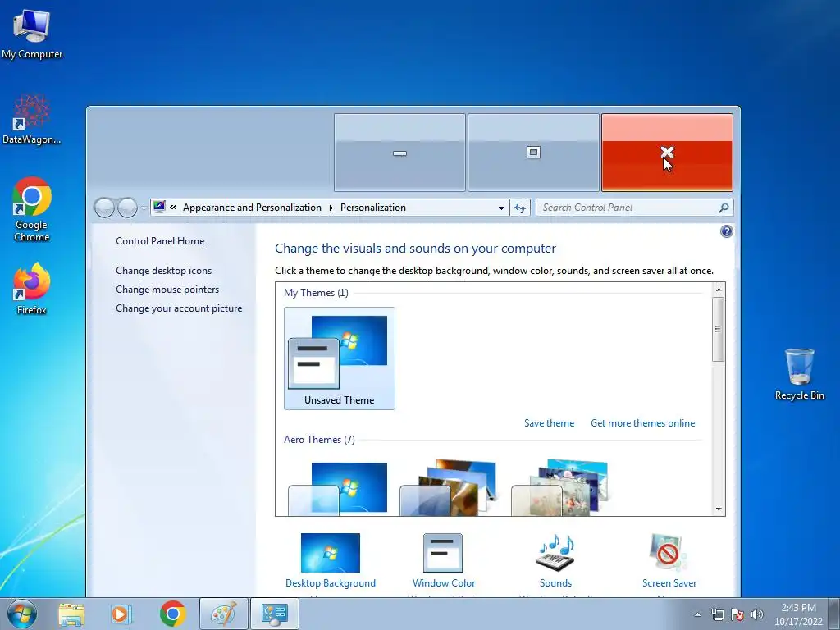Go to Control Panel Home
The height and width of the screenshot is (630, 840).
[x=160, y=241]
